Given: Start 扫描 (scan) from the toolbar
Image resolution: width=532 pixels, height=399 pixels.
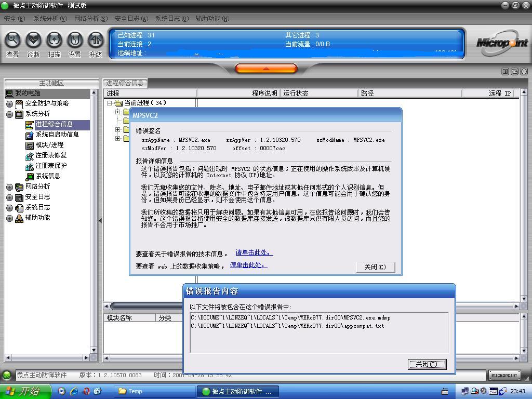Looking at the screenshot, I should pos(54,41).
